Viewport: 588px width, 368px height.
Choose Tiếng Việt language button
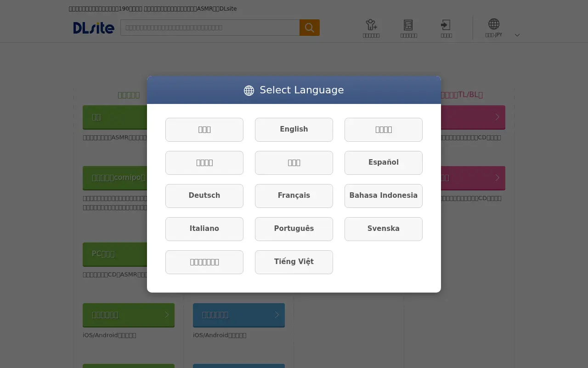coord(294,262)
